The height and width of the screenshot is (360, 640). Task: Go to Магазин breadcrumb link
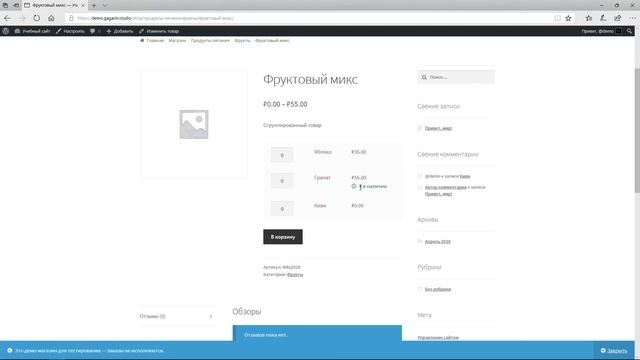tap(177, 40)
